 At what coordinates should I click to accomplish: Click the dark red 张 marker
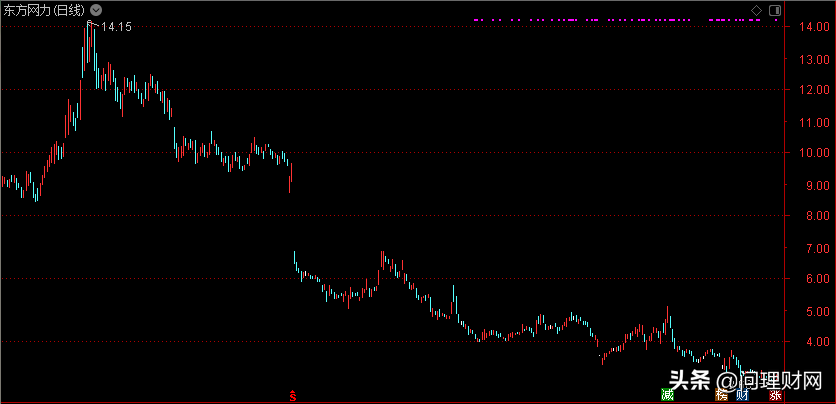775,395
